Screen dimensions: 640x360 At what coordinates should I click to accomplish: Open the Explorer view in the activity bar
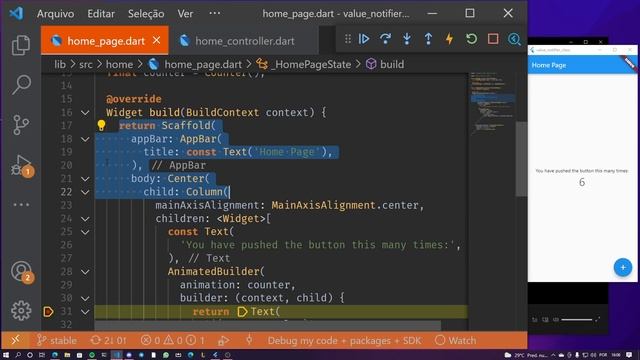coord(21,45)
